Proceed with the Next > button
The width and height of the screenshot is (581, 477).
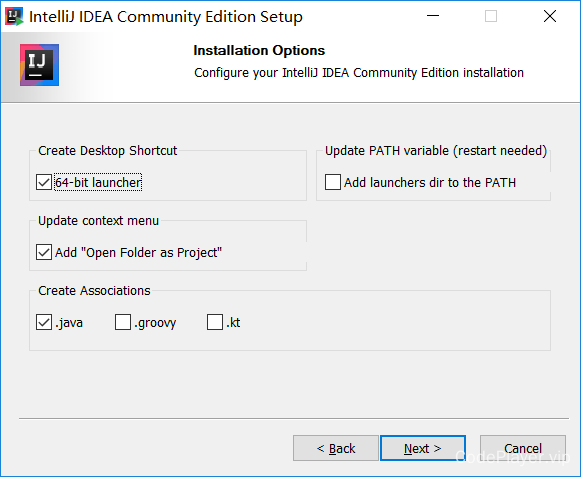pyautogui.click(x=423, y=448)
